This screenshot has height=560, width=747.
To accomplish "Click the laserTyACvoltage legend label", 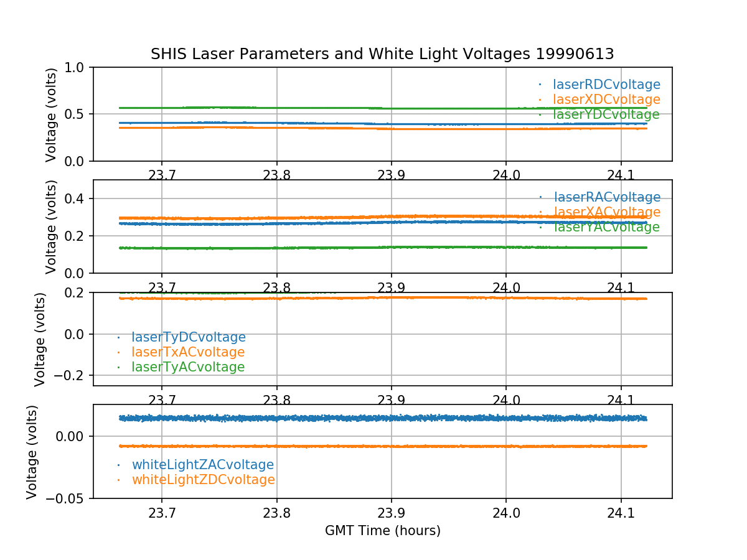I will (188, 367).
